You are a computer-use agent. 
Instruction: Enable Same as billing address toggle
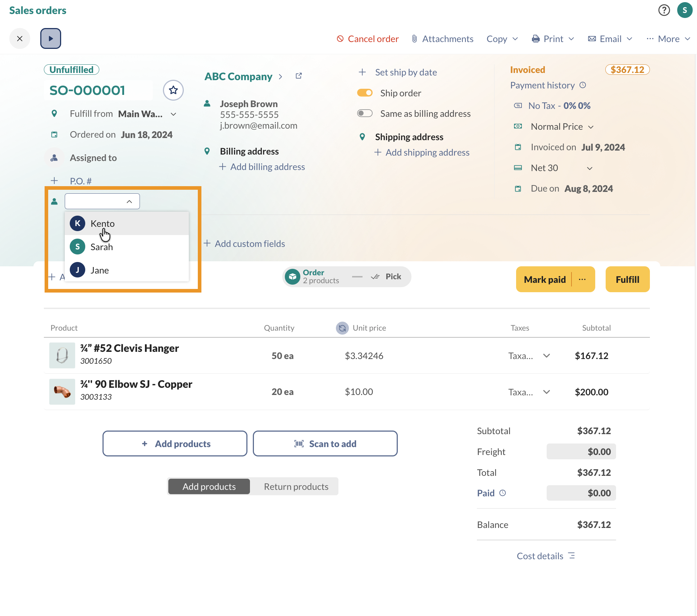click(x=365, y=114)
